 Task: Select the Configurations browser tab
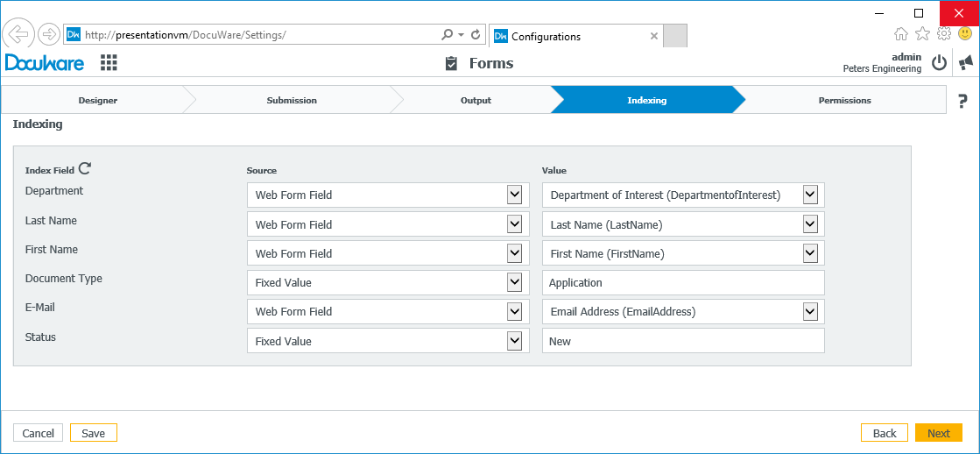tap(575, 36)
